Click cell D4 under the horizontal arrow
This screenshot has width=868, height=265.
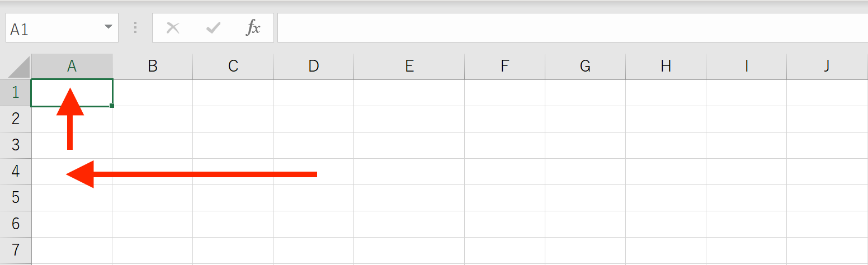[313, 172]
